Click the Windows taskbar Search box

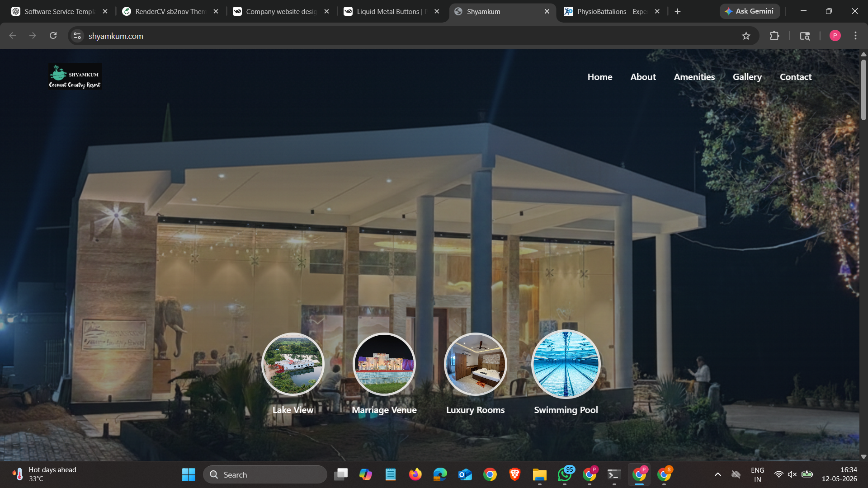click(x=265, y=474)
